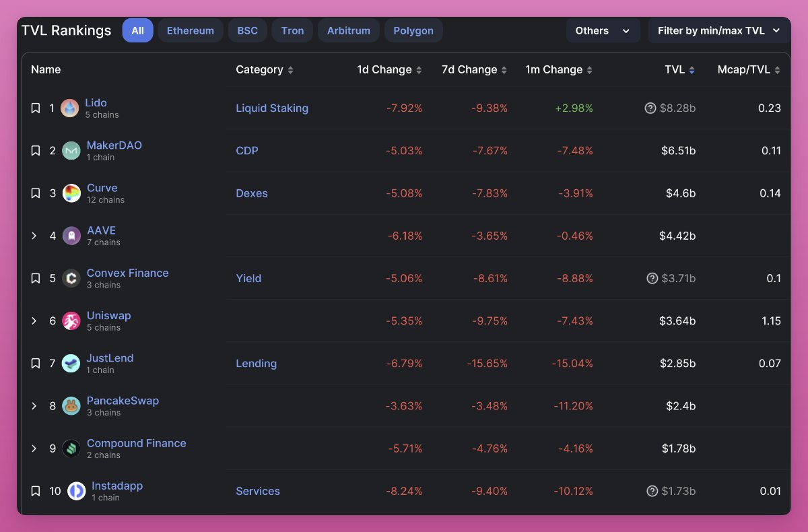
Task: Bookmark the Curve protocol
Action: tap(36, 193)
